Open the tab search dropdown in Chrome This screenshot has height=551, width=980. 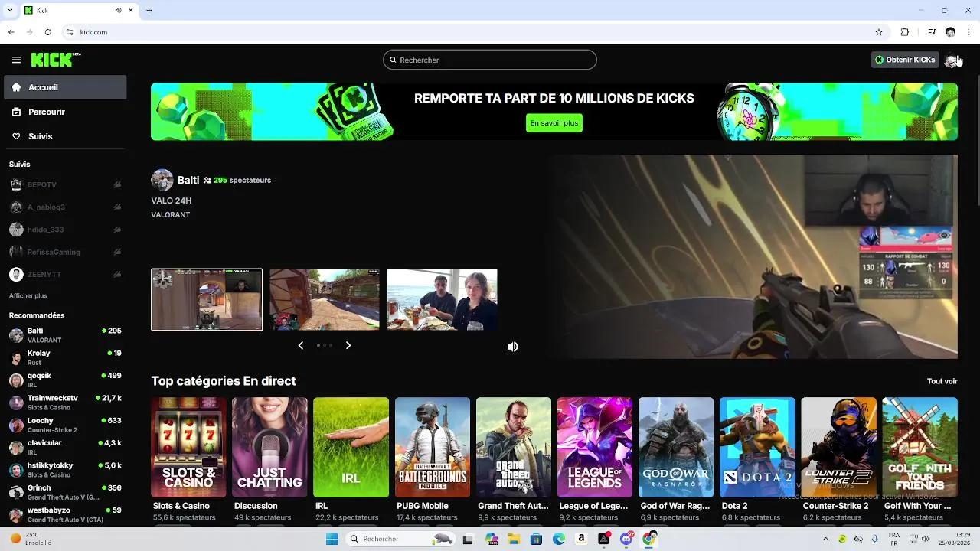(9, 10)
